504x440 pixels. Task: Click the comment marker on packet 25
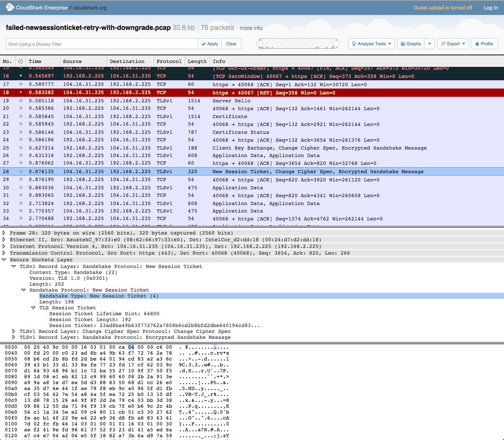click(x=21, y=148)
